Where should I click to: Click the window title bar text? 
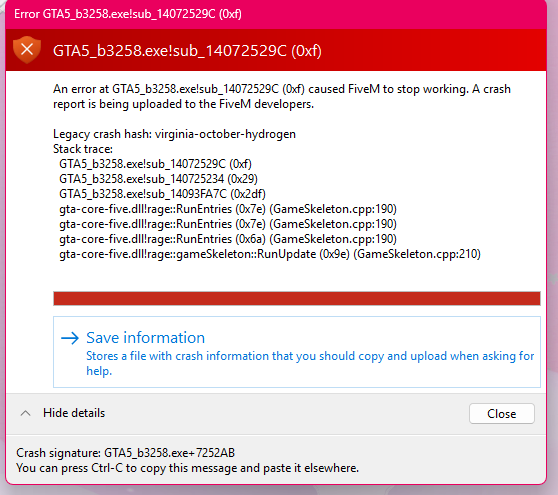[128, 14]
